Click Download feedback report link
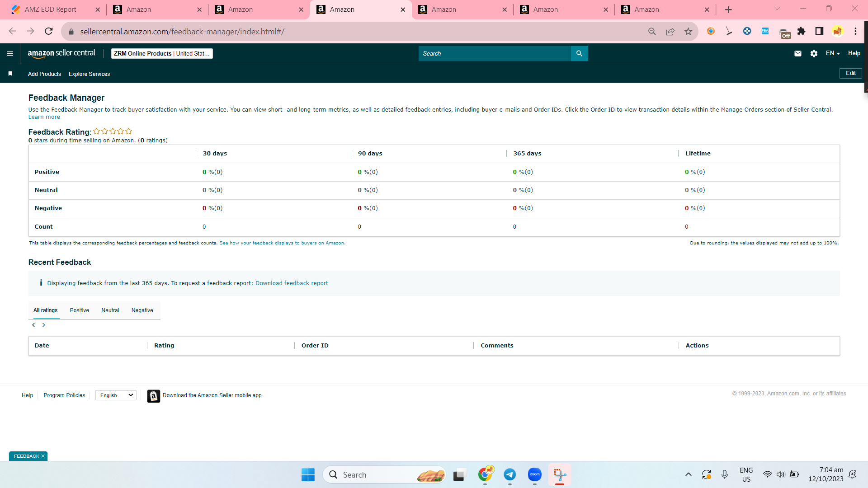This screenshot has height=488, width=868. pos(292,283)
